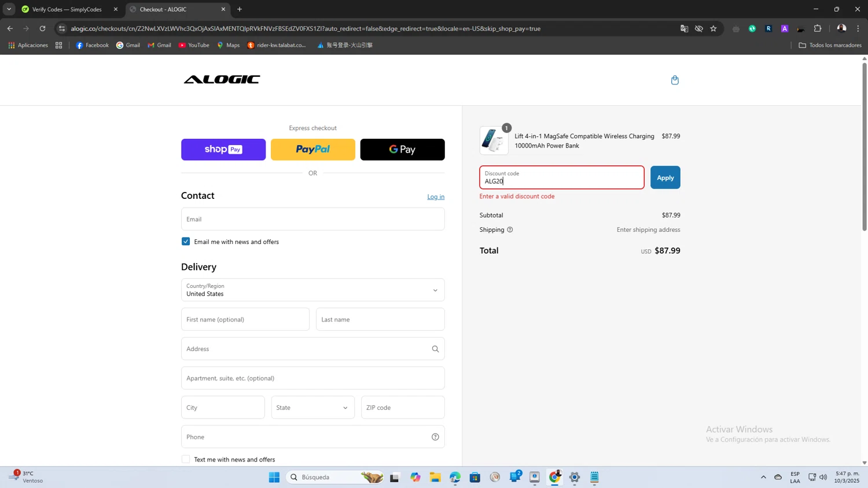Click the Log in link
The image size is (868, 488).
click(436, 197)
